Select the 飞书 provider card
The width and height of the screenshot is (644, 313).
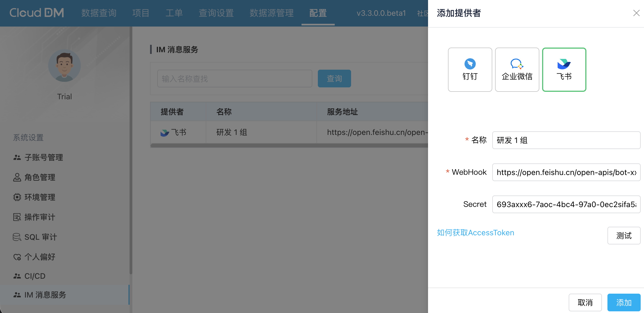564,69
